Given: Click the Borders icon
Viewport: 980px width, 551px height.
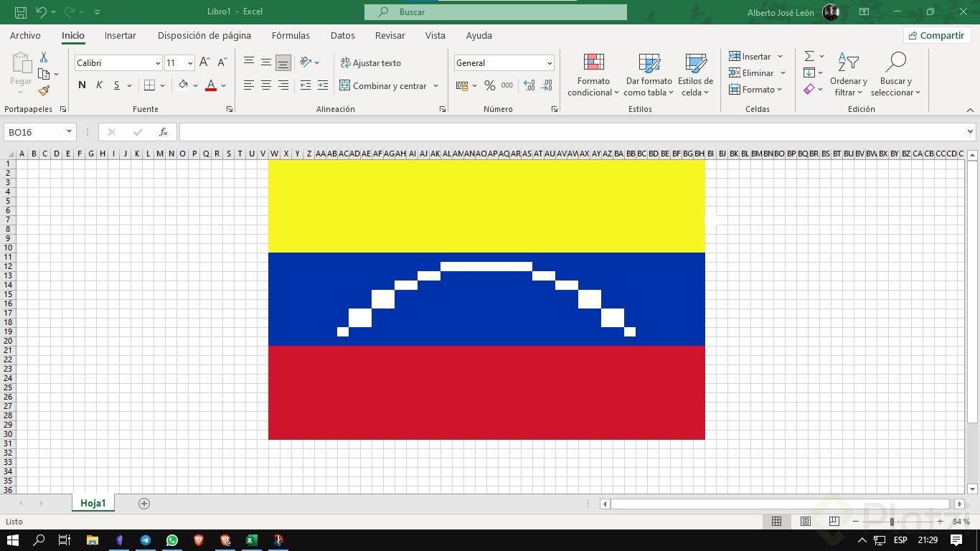Looking at the screenshot, I should click(149, 85).
